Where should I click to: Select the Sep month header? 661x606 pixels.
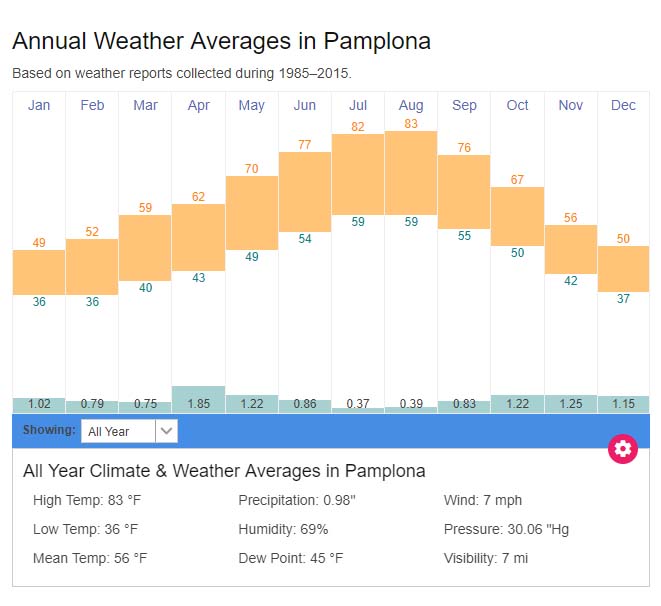point(464,105)
